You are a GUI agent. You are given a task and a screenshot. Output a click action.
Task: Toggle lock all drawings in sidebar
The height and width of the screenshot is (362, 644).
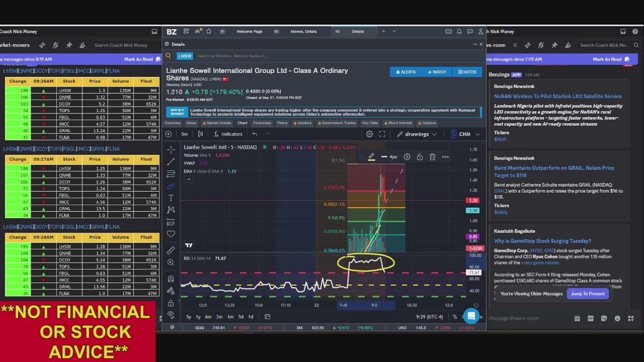(x=171, y=303)
